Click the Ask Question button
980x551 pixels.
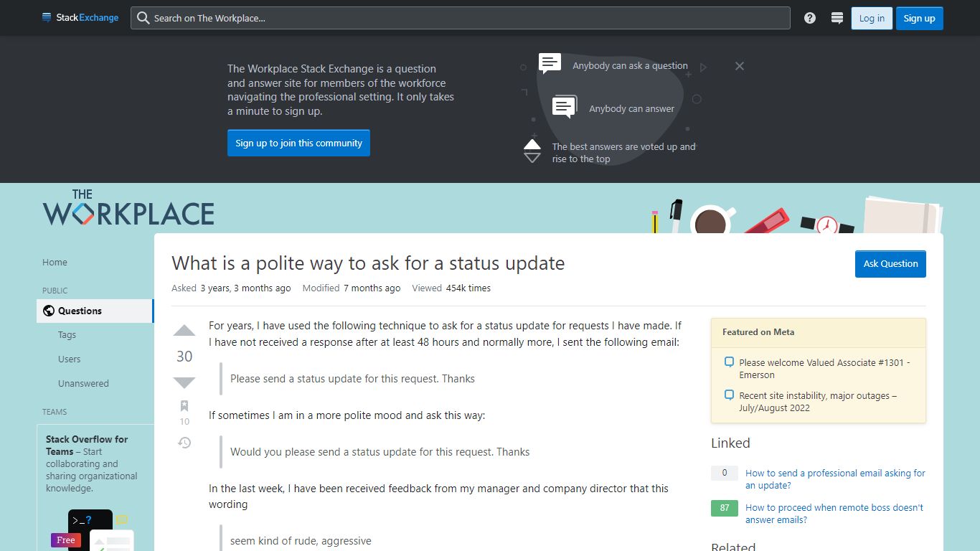890,263
